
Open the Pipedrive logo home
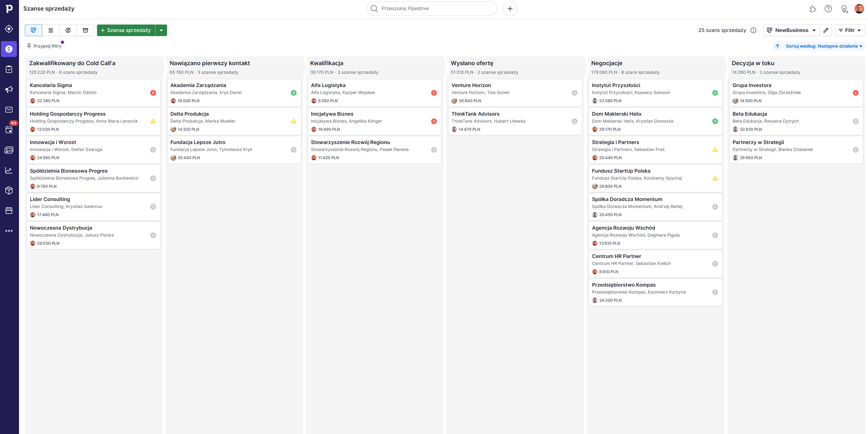pyautogui.click(x=9, y=8)
